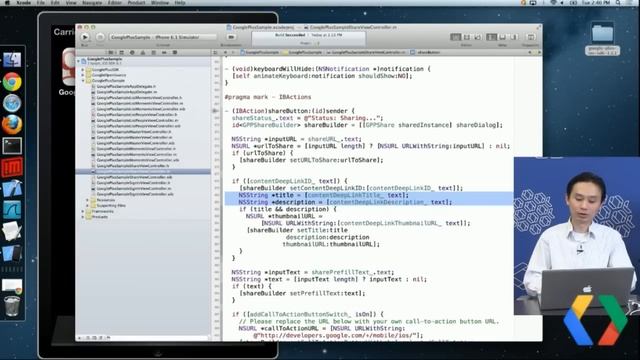Open the Window menu
Screen dimensions: 640x360
click(x=160, y=2)
